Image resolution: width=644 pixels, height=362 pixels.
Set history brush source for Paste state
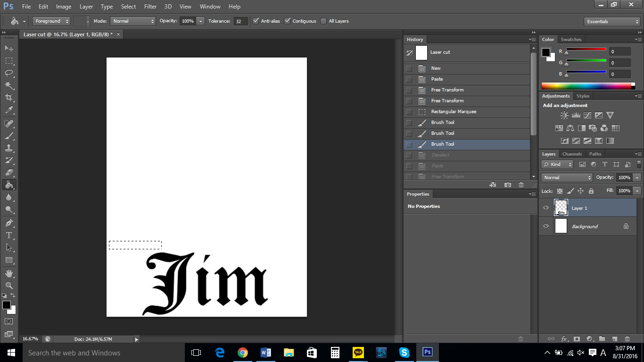409,79
